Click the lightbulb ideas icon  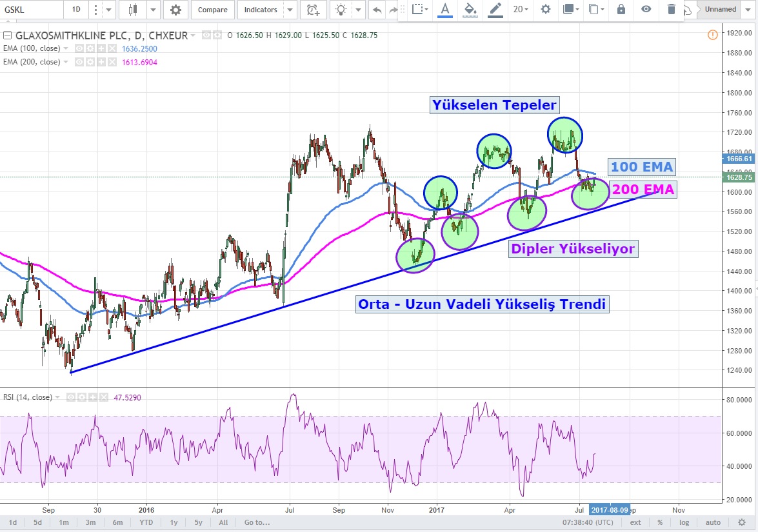point(341,10)
